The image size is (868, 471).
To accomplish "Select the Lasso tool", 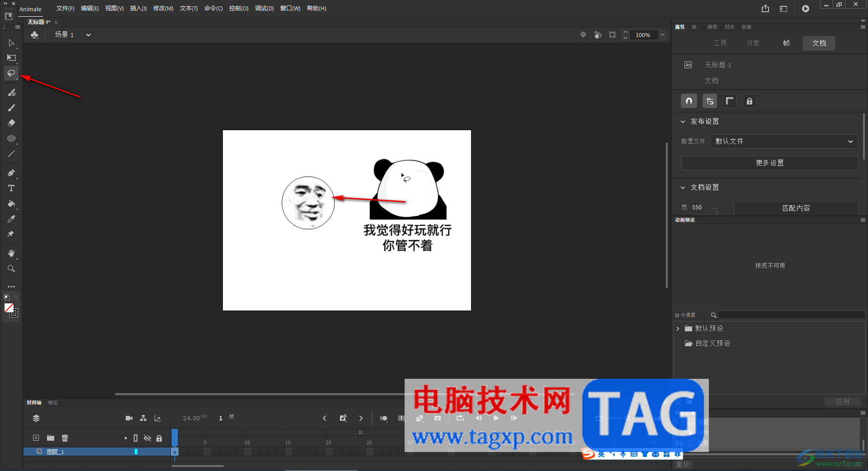I will click(11, 73).
